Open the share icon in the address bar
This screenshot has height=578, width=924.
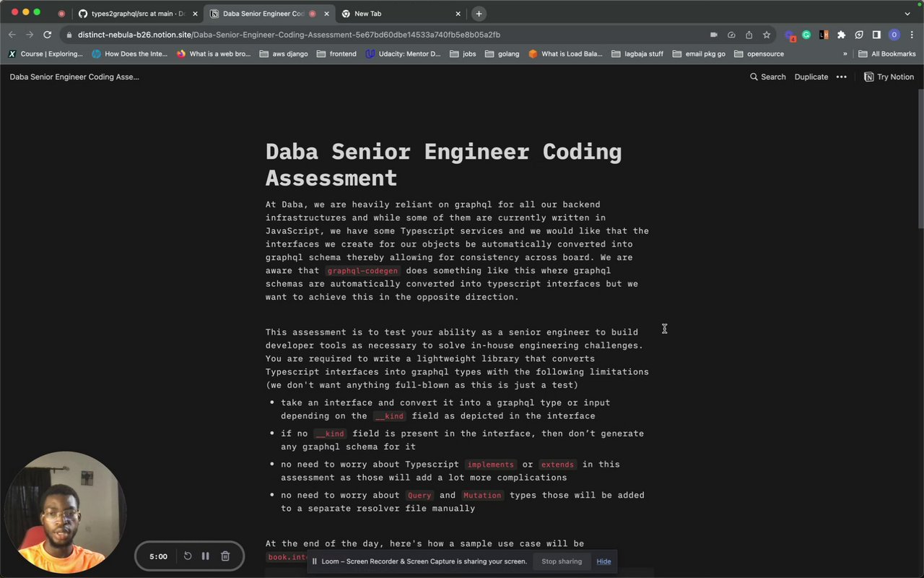tap(749, 35)
